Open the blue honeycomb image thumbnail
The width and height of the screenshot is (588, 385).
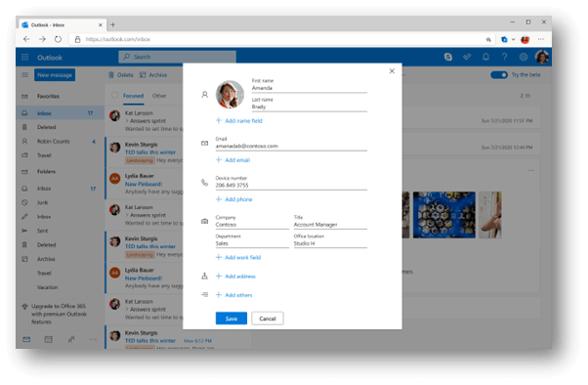coord(444,215)
